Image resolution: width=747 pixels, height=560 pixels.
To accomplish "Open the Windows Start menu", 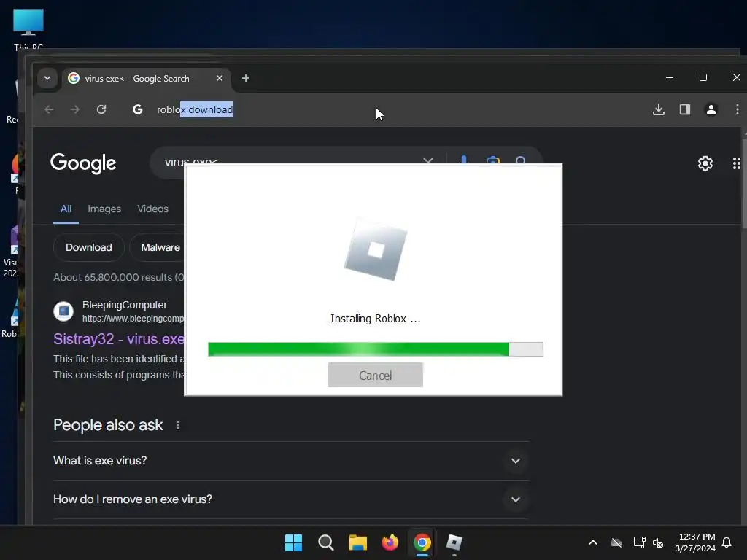I will [x=293, y=542].
